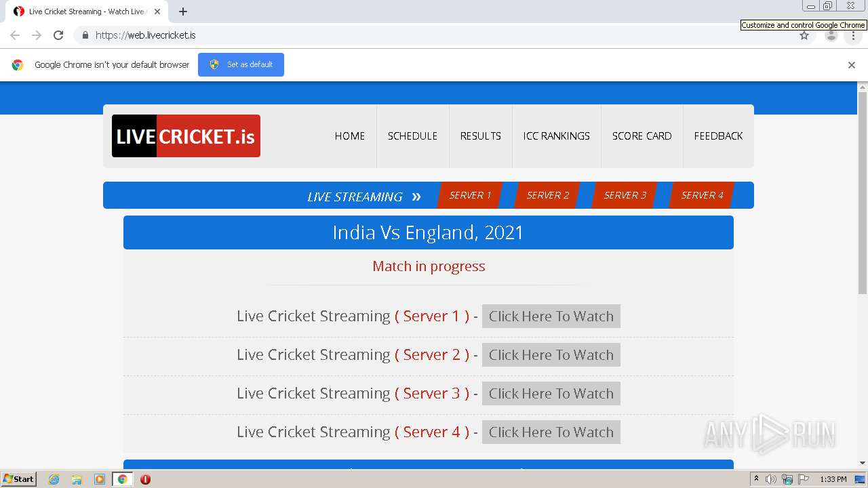This screenshot has height=488, width=868.
Task: Click the browser forward arrow
Action: 37,35
